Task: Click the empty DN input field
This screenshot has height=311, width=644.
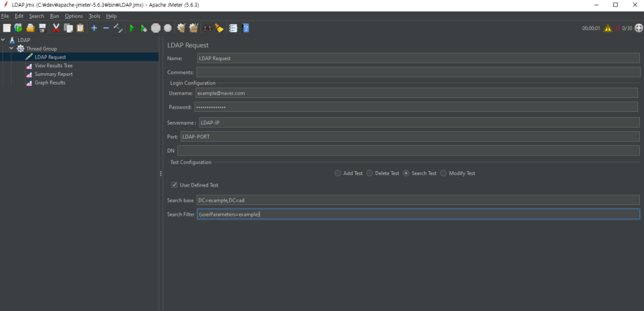Action: tap(409, 150)
